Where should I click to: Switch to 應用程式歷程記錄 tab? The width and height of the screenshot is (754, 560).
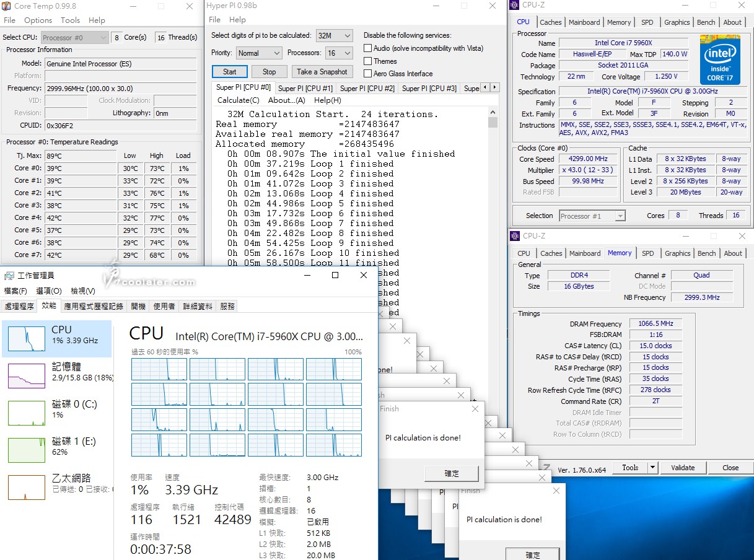point(94,306)
